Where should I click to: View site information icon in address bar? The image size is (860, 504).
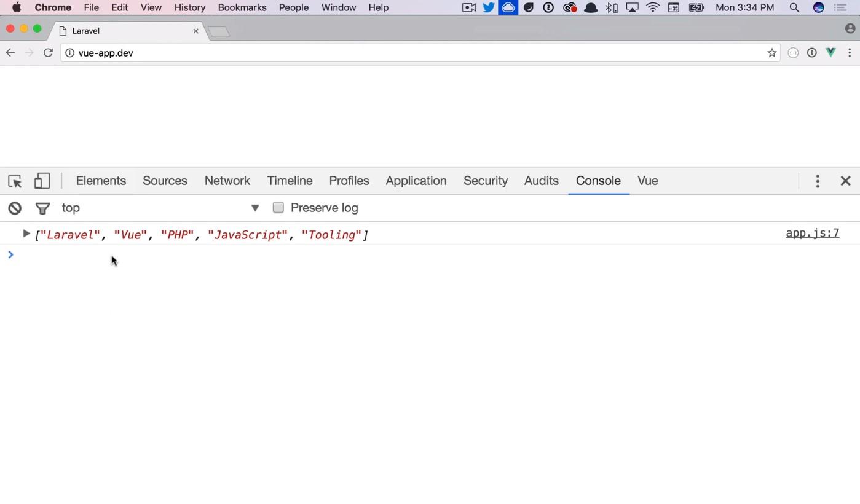[70, 53]
